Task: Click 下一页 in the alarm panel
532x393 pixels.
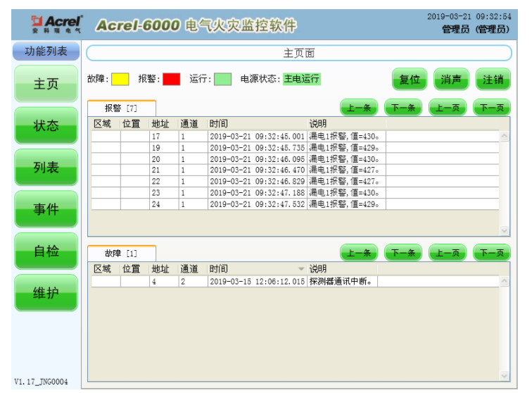Action: [x=491, y=108]
